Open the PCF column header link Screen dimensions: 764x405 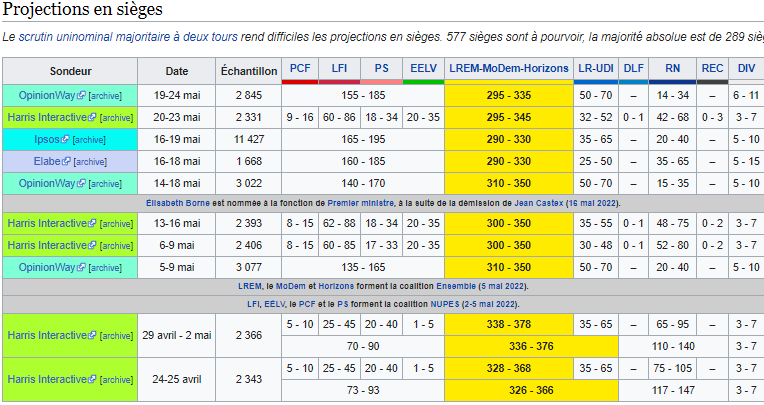tap(299, 68)
